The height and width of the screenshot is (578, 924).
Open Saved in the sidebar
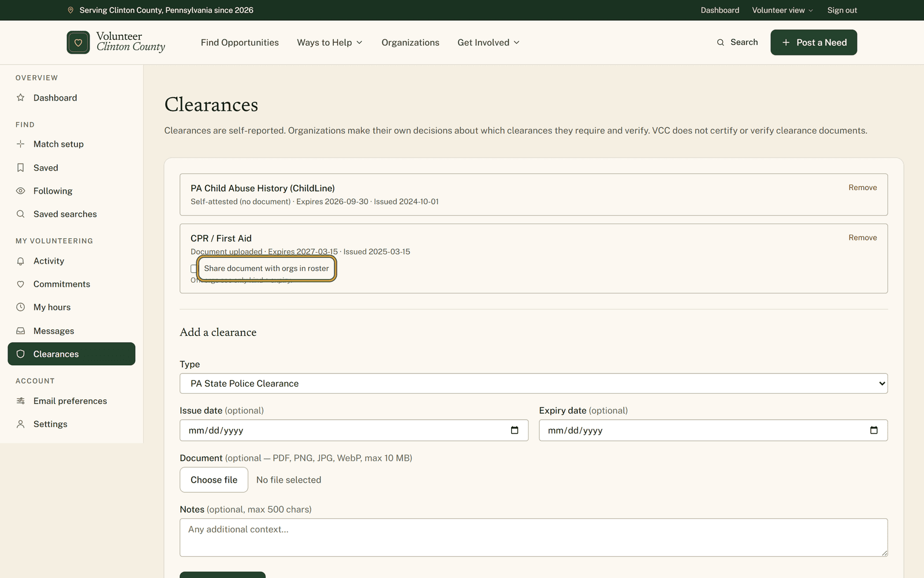(x=72, y=168)
